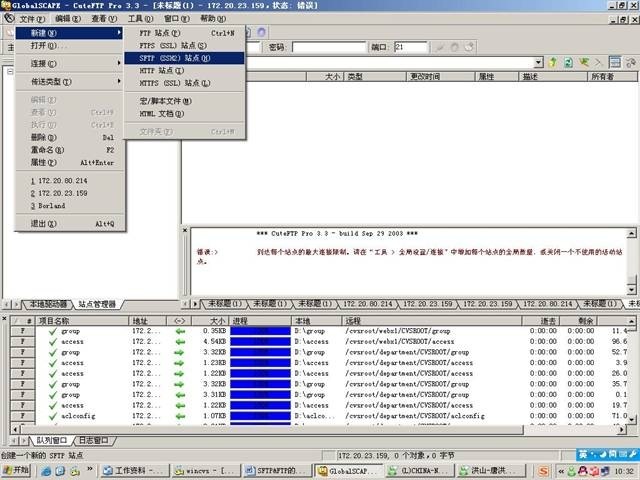The image size is (640, 480).
Task: Open the 工具 menu in the menu bar
Action: [x=140, y=18]
